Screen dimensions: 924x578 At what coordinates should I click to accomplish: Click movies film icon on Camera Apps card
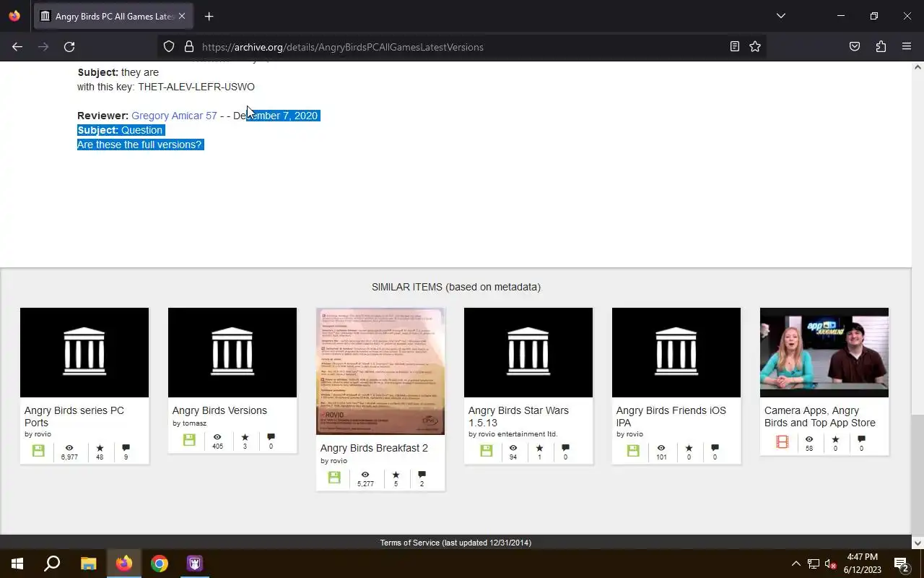click(x=783, y=441)
